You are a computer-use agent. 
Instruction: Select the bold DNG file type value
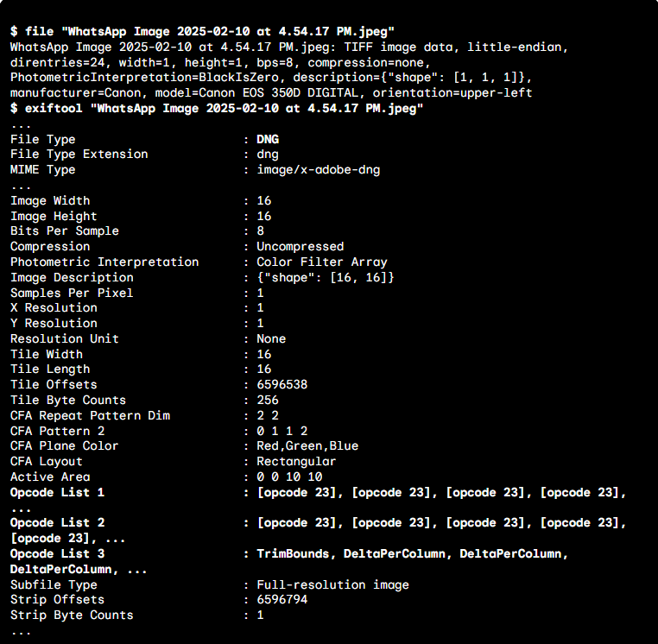268,139
